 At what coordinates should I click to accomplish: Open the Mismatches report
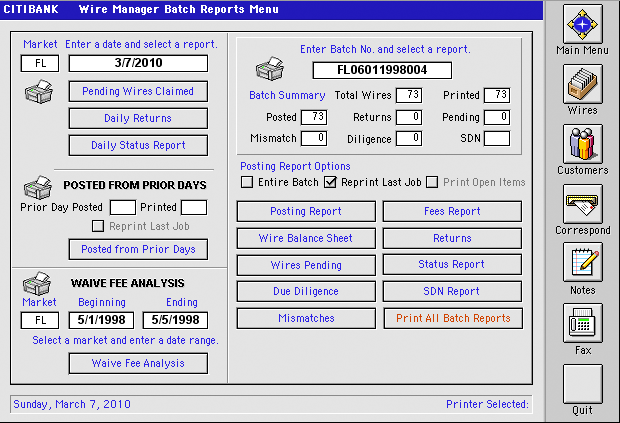coord(306,318)
